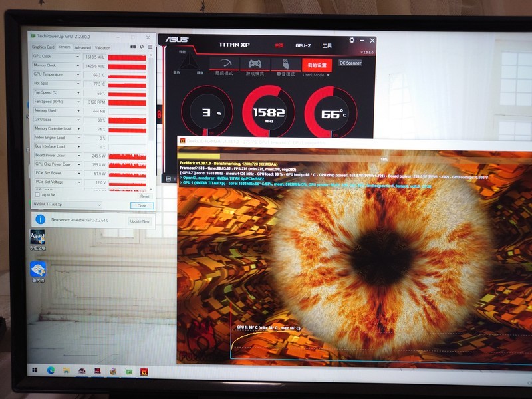This screenshot has width=532, height=399.
Task: Click the Close button in GPU-Z
Action: tap(142, 205)
